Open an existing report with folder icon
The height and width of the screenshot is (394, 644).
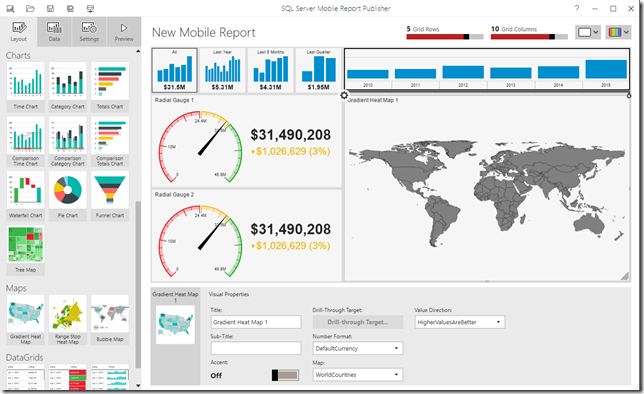click(30, 8)
